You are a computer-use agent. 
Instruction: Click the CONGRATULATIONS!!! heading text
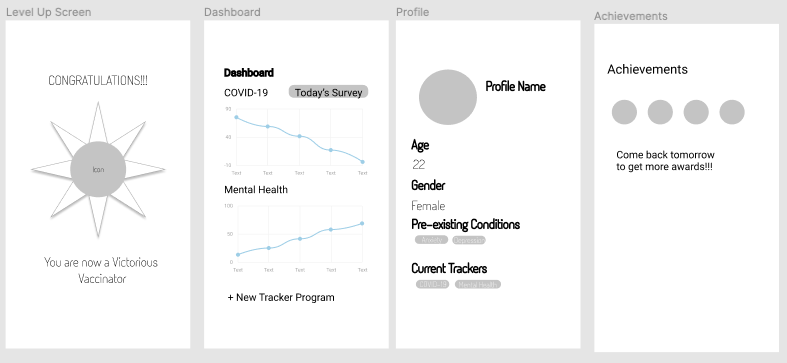[x=98, y=80]
